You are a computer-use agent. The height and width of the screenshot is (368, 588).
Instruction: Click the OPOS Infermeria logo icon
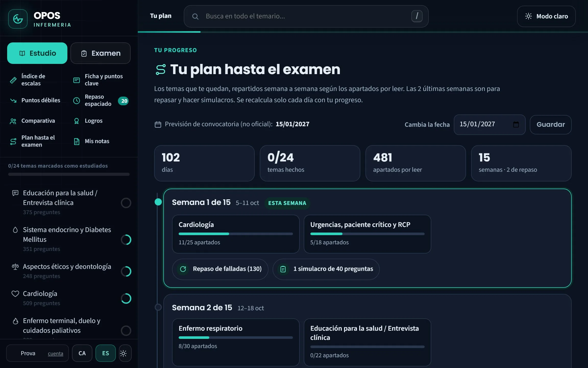(18, 19)
